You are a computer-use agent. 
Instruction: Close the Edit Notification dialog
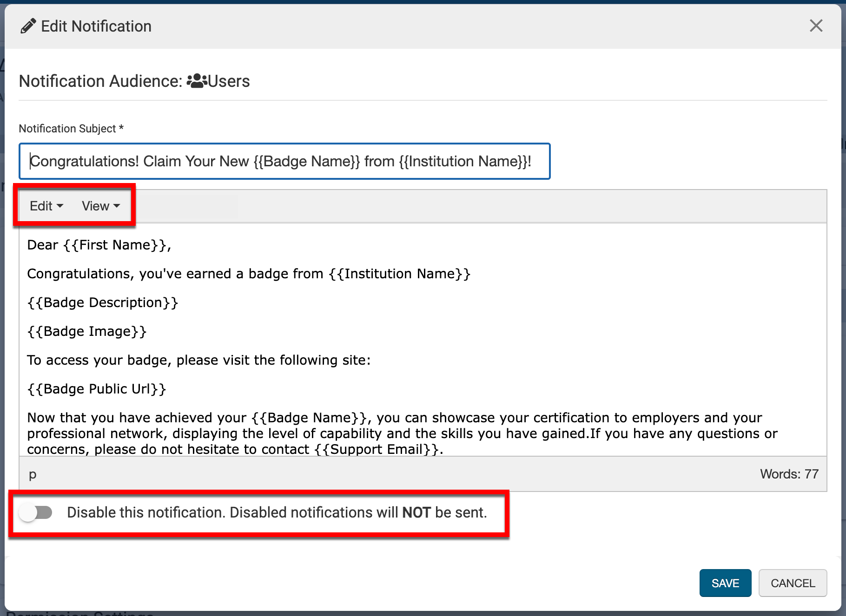pyautogui.click(x=816, y=26)
